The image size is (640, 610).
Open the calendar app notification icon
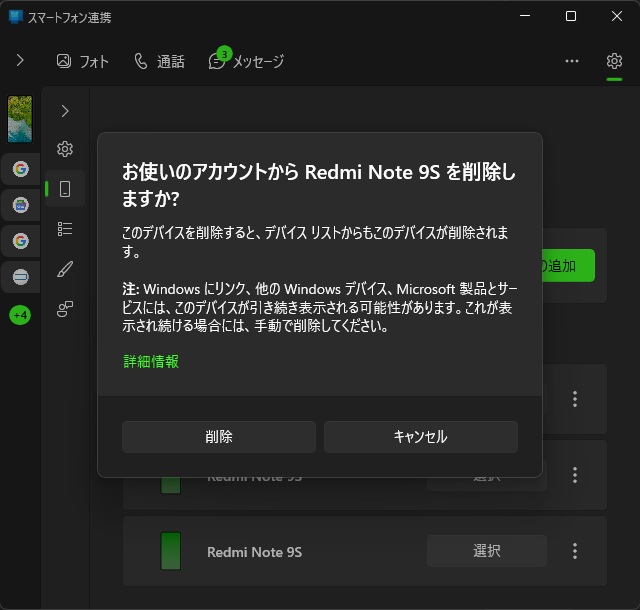(20, 205)
